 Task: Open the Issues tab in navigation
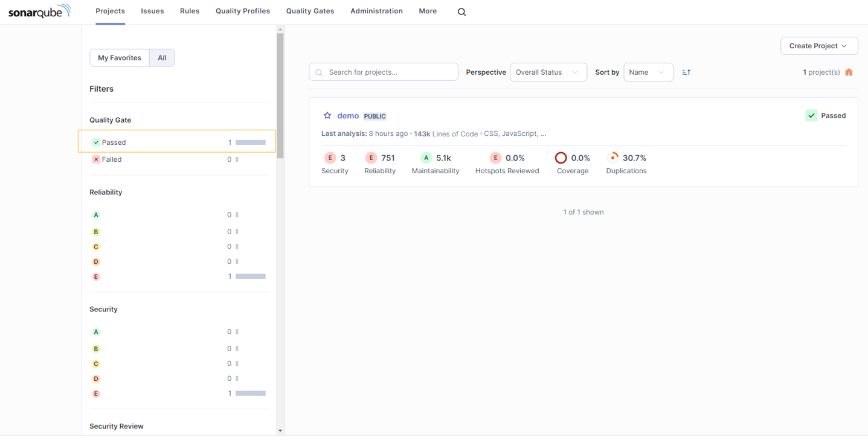point(152,11)
